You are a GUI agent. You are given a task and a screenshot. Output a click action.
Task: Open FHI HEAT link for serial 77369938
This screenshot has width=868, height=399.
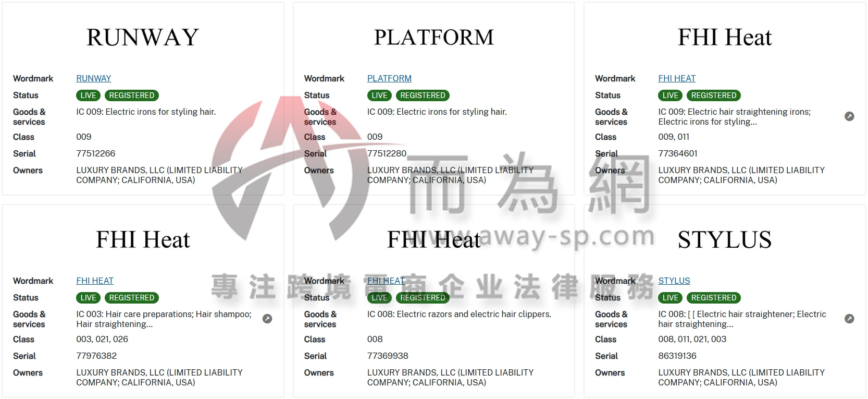386,281
